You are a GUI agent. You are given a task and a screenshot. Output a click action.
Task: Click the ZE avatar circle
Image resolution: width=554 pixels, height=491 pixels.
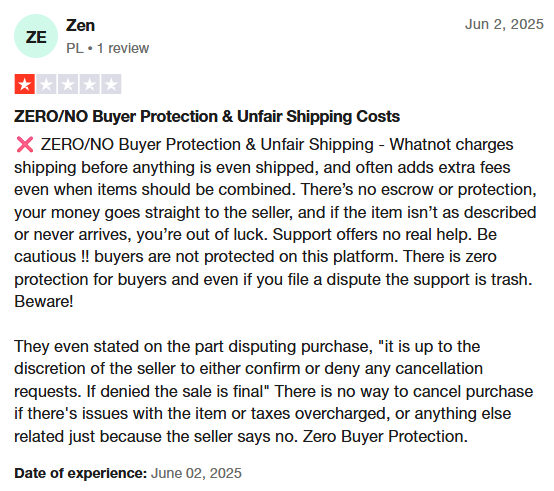tap(36, 36)
